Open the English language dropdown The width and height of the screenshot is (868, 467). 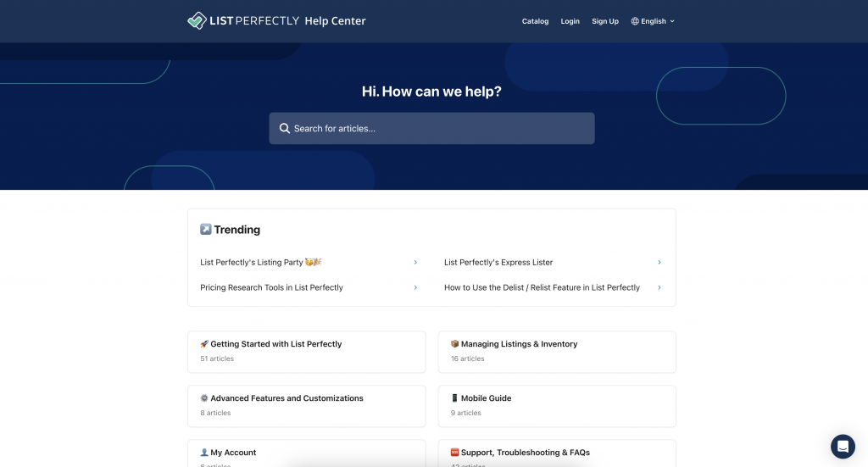[x=654, y=21]
